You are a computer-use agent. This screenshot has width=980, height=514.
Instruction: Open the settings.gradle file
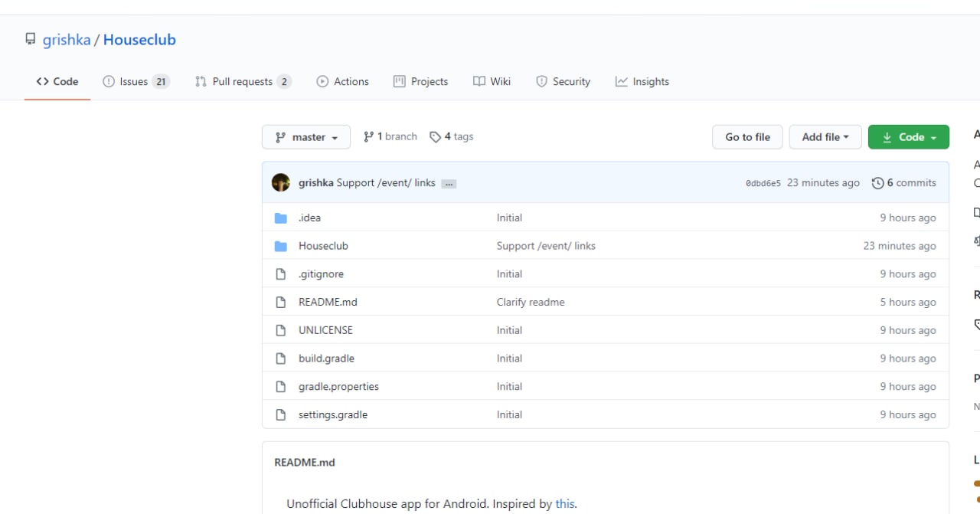click(333, 414)
